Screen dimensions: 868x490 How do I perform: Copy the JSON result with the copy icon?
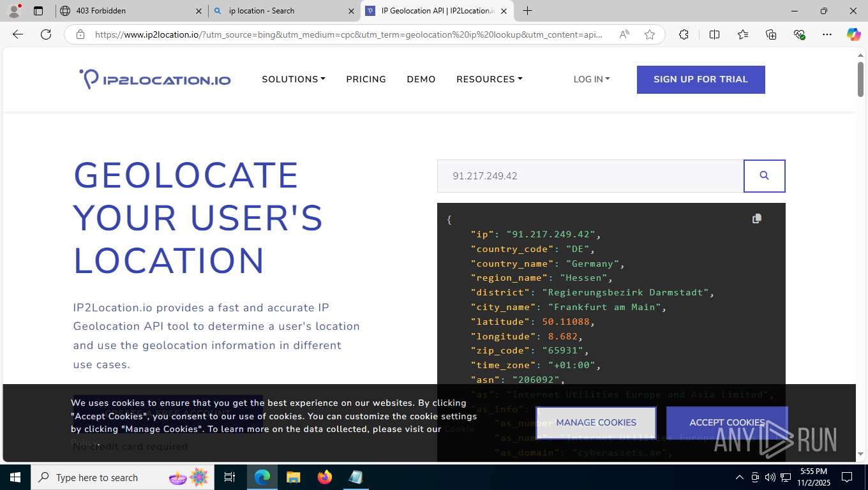(757, 218)
